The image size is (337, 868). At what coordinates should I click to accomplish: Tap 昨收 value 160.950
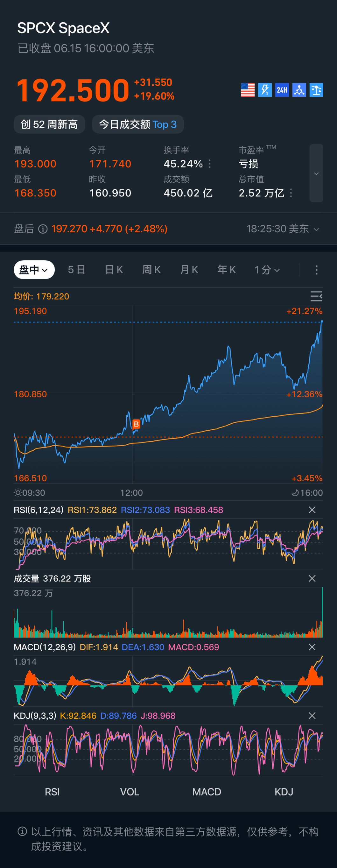110,193
